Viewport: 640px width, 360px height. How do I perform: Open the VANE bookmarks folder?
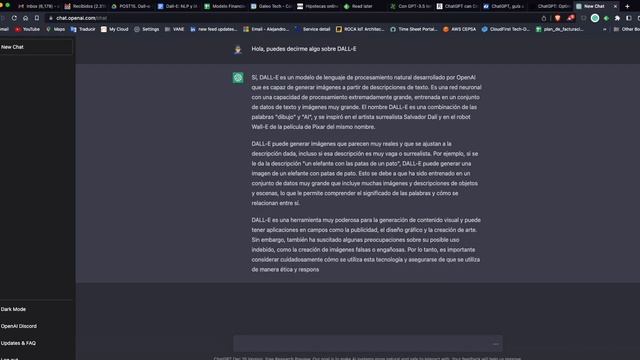tap(174, 29)
